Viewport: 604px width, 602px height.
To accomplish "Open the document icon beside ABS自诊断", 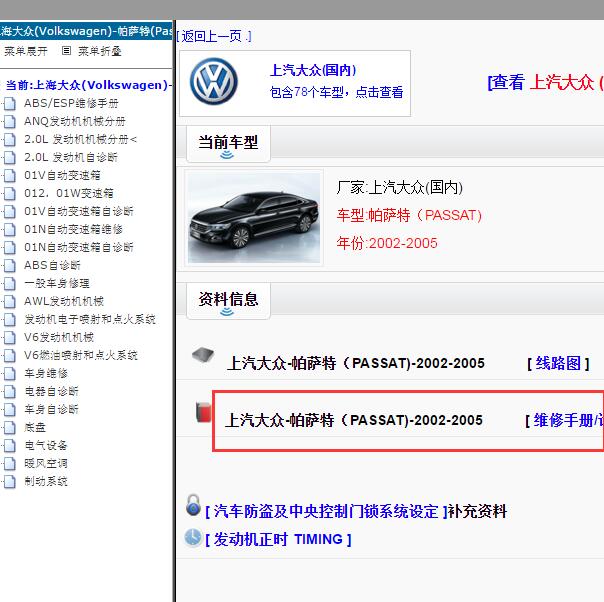I will tap(10, 266).
